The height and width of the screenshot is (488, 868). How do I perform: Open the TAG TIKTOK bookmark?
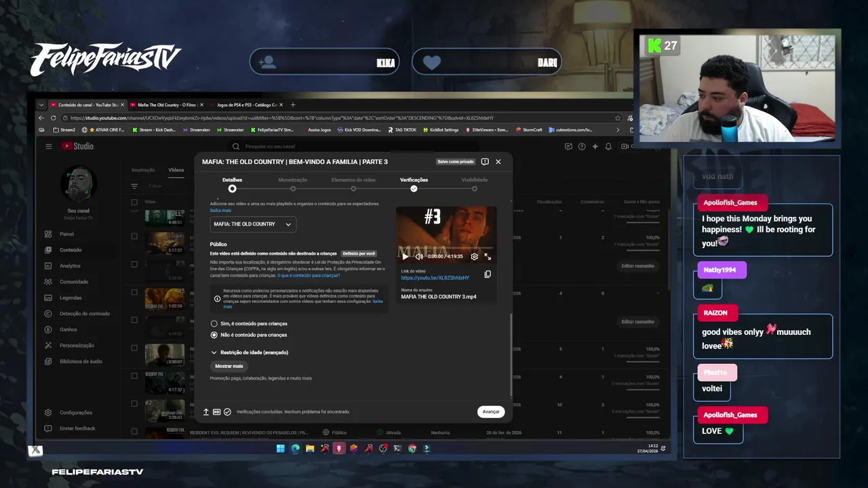click(x=401, y=129)
